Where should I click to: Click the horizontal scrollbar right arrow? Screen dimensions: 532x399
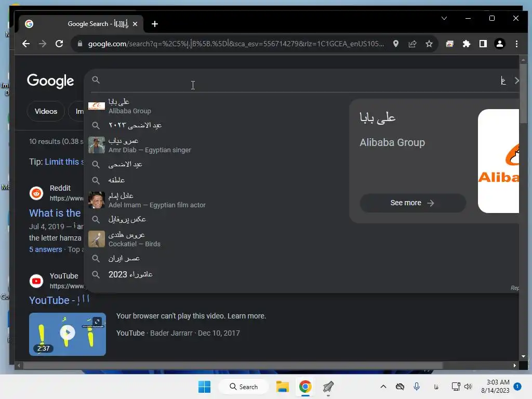pos(515,365)
